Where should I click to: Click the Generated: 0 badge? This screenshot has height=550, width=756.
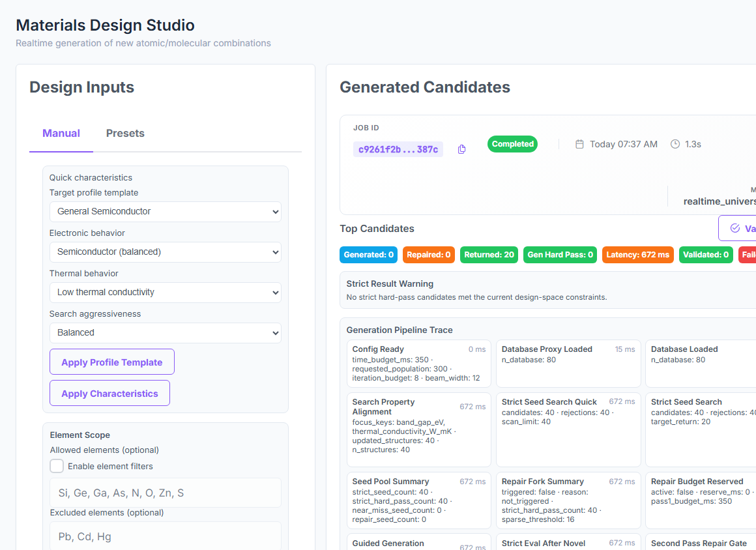[x=368, y=255]
